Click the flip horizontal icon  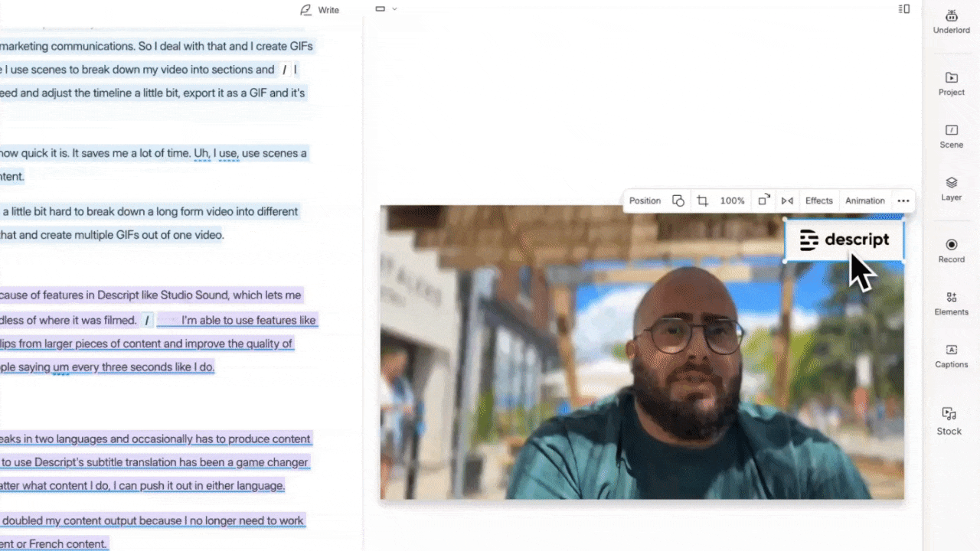pos(787,201)
